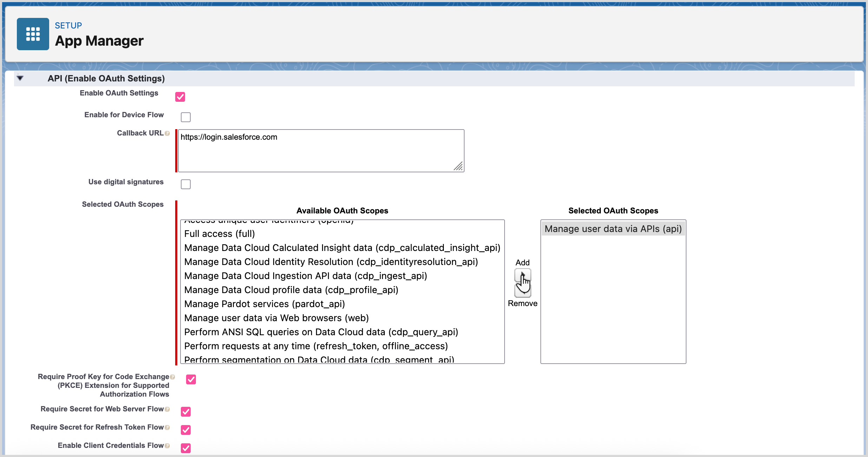Viewport: 868px width, 457px height.
Task: Select Manage user data via APIs in Selected Scopes
Action: 613,228
